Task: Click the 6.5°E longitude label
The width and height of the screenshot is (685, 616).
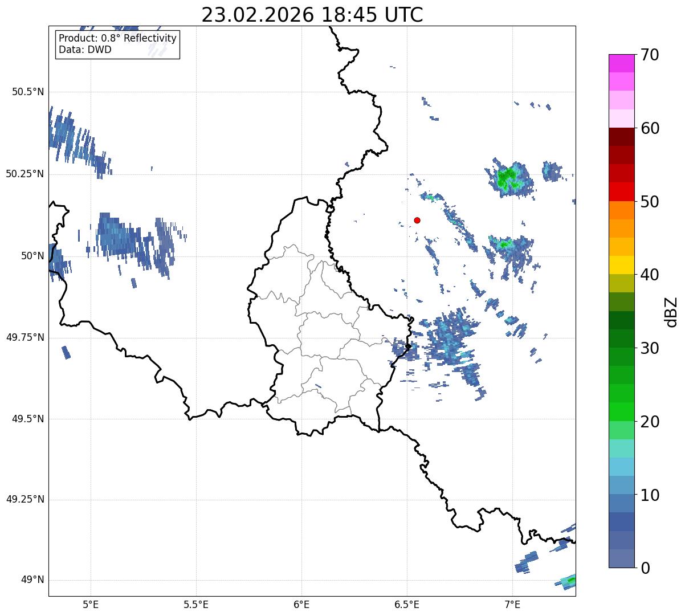Action: click(407, 604)
